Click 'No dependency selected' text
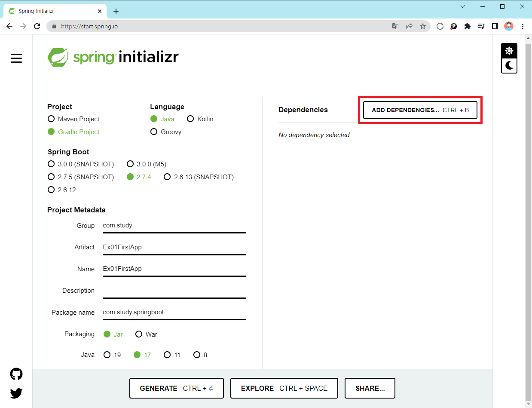The height and width of the screenshot is (408, 532). coord(314,135)
